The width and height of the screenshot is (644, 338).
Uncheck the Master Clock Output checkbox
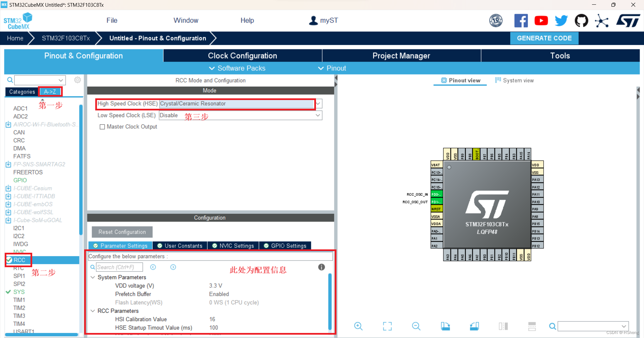click(x=103, y=127)
